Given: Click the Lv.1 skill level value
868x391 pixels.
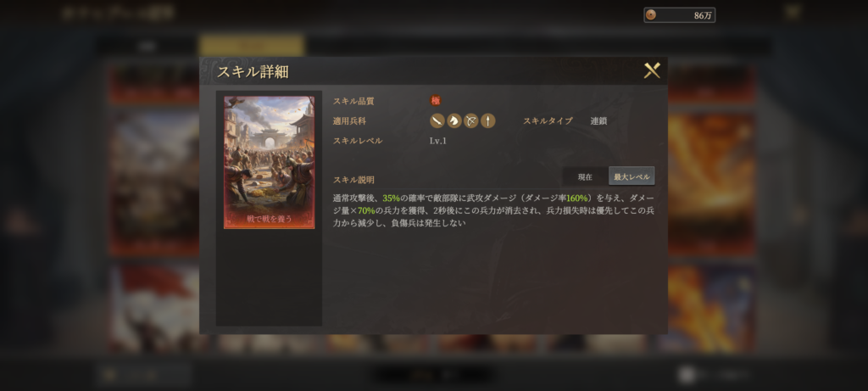Looking at the screenshot, I should point(438,141).
